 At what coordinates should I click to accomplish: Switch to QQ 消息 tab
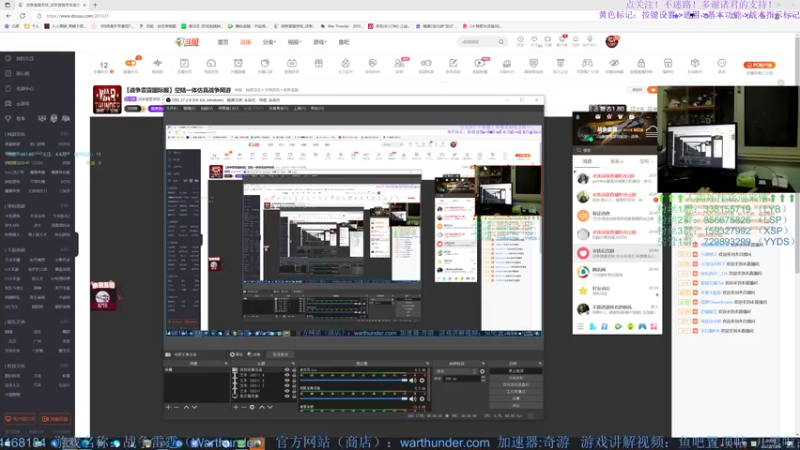pos(587,161)
